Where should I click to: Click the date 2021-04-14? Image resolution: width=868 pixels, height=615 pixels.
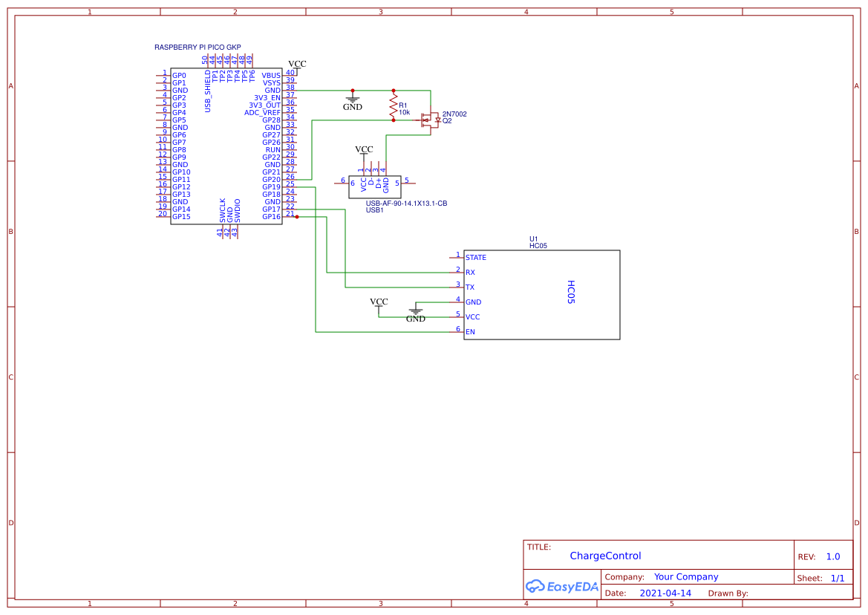(x=665, y=593)
